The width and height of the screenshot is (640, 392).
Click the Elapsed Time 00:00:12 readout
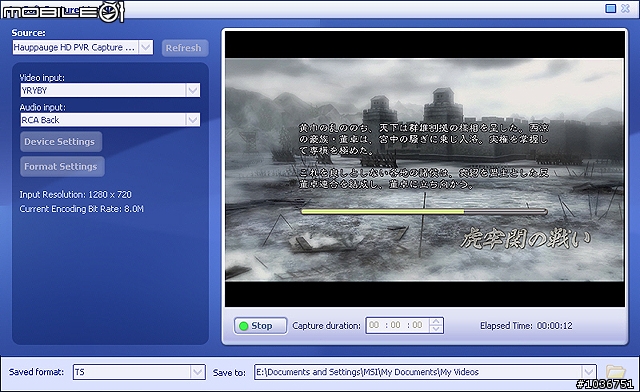[526, 326]
